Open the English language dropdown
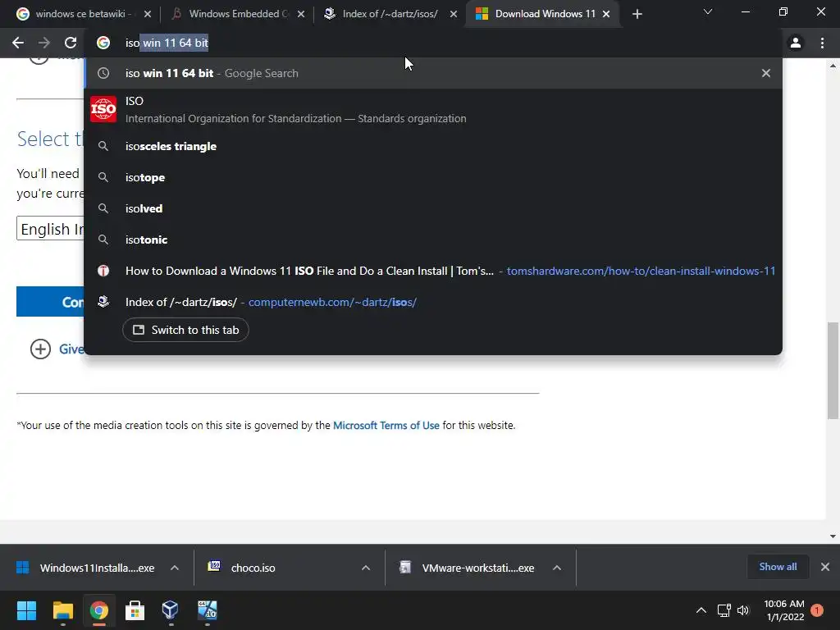This screenshot has height=630, width=840. tap(50, 229)
